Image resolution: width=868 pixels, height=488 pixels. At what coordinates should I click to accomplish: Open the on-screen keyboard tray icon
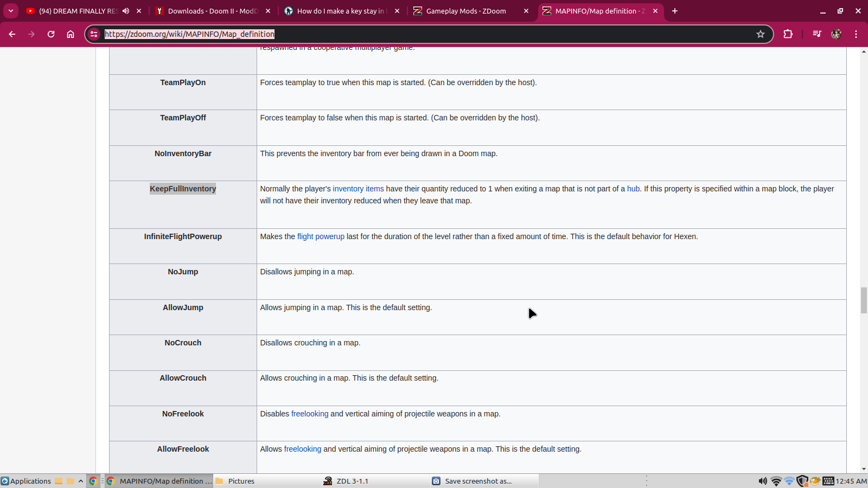[x=828, y=481]
